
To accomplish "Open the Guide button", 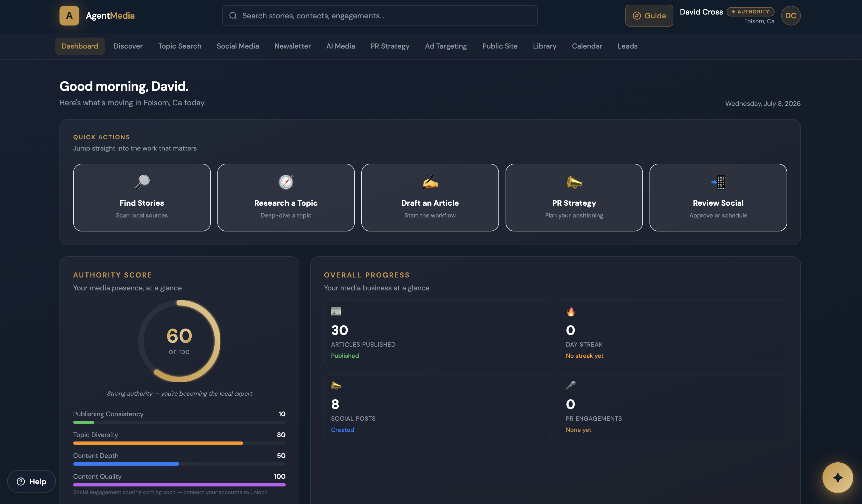I will [x=649, y=15].
